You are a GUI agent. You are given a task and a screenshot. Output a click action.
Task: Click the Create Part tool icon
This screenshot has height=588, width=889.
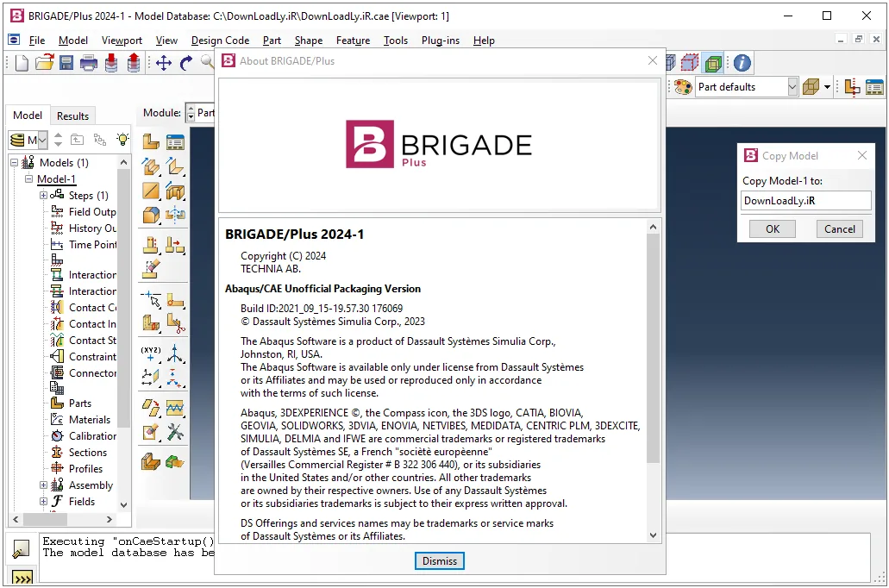click(151, 141)
